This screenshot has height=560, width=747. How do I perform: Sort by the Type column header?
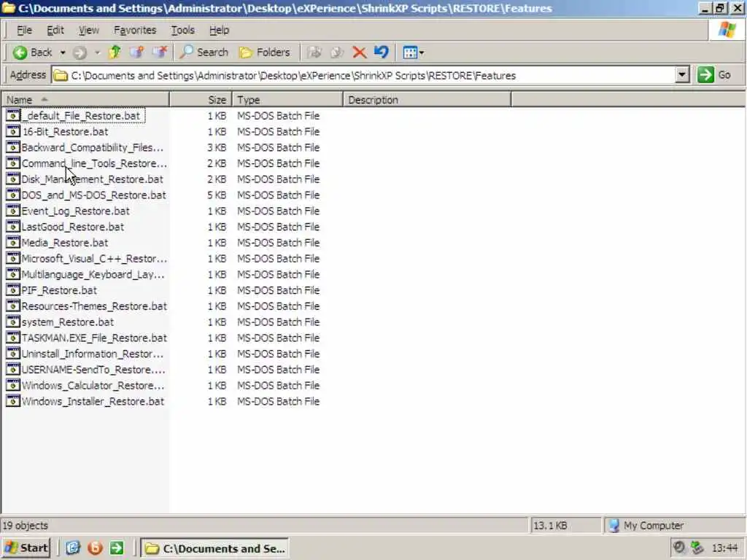tap(287, 99)
